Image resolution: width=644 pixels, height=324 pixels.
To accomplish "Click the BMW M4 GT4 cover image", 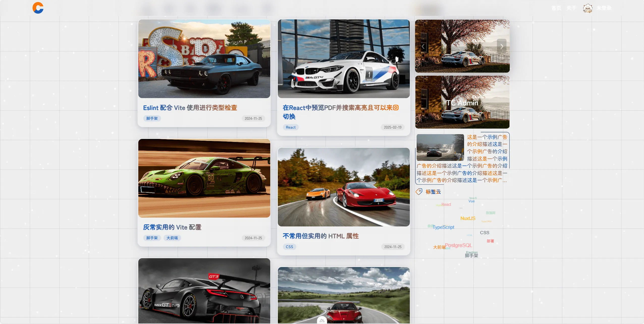I will tap(344, 59).
